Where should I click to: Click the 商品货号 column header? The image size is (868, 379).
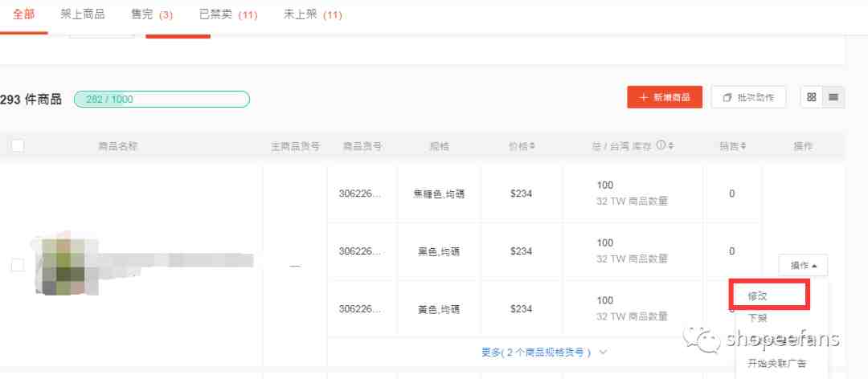[x=362, y=147]
